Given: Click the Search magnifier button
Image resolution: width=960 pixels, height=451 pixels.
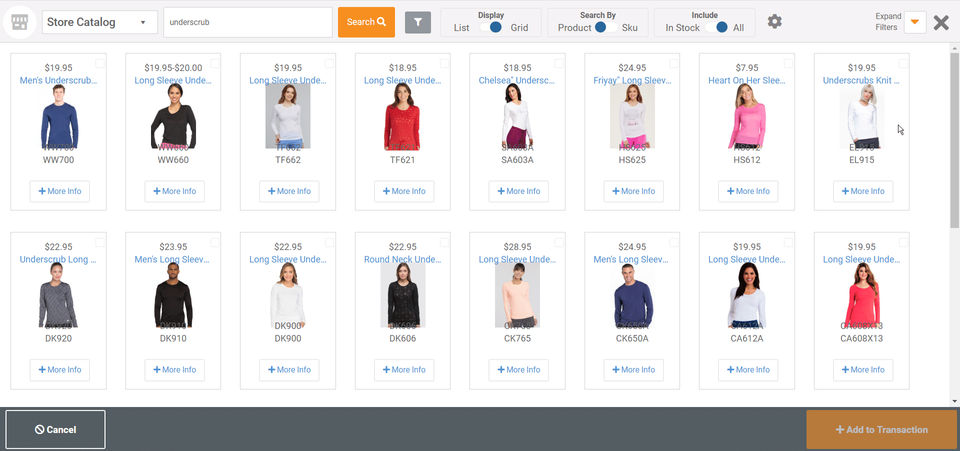Looking at the screenshot, I should 366,22.
